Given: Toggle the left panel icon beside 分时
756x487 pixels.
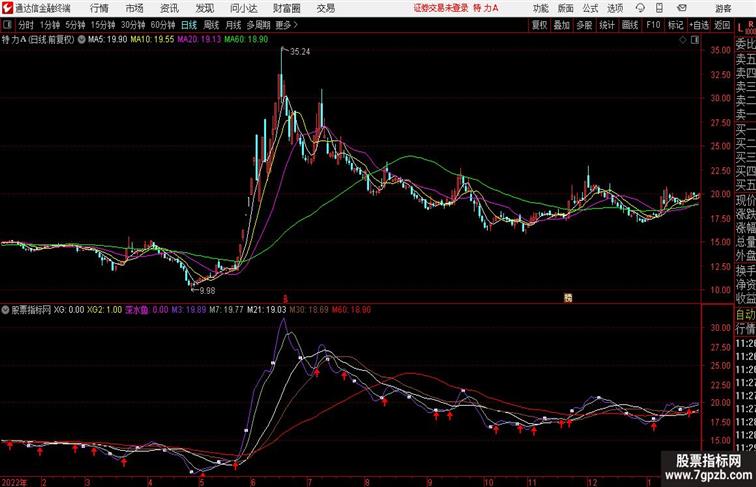Looking at the screenshot, I should tap(7, 25).
